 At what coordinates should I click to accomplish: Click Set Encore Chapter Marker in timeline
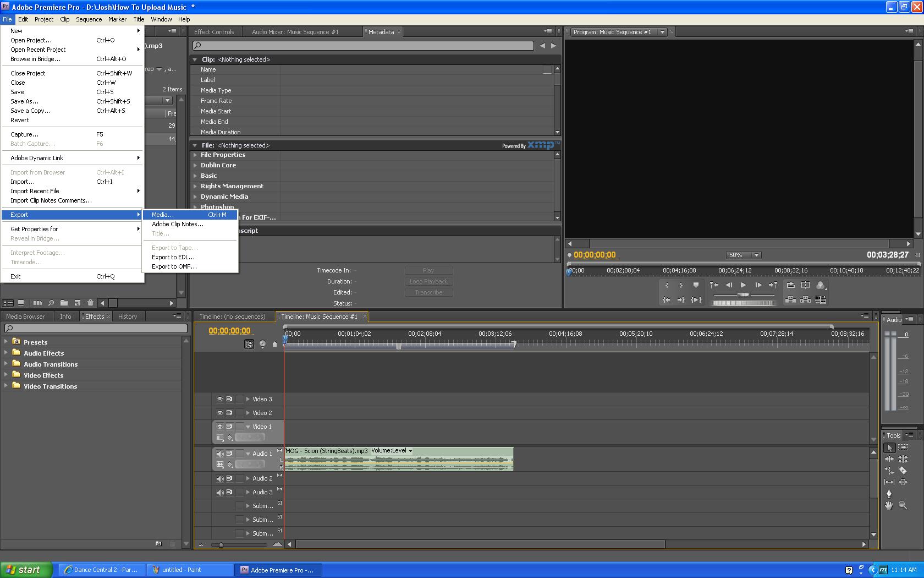tap(262, 344)
